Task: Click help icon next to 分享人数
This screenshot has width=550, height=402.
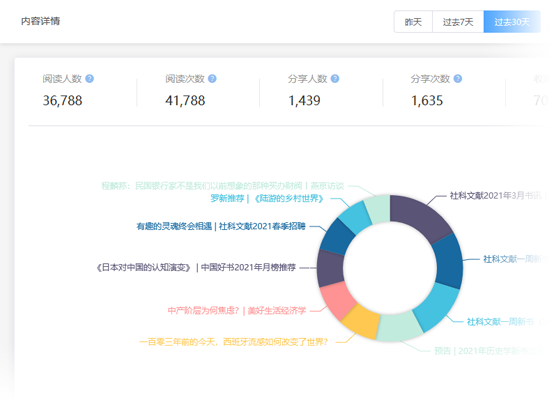Action: pos(335,79)
